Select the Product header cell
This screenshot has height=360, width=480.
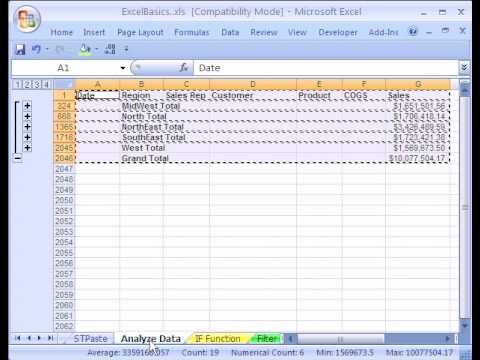point(319,95)
